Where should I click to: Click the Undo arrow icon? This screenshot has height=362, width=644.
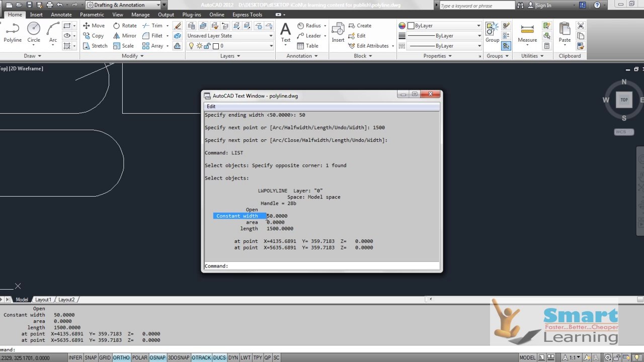(60, 5)
